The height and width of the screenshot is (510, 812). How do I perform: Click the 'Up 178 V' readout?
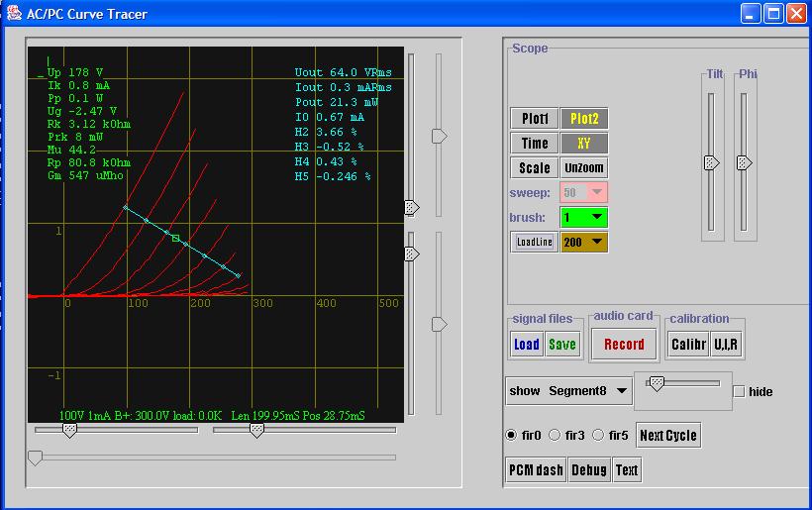click(75, 72)
